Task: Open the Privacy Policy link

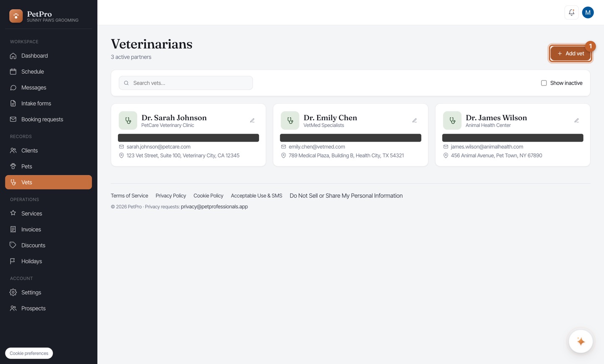Action: click(171, 196)
